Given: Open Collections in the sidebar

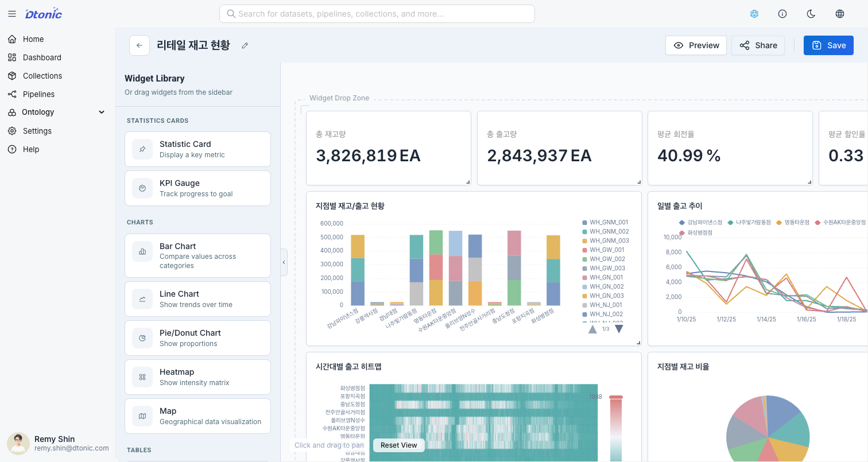Looking at the screenshot, I should 57,76.
